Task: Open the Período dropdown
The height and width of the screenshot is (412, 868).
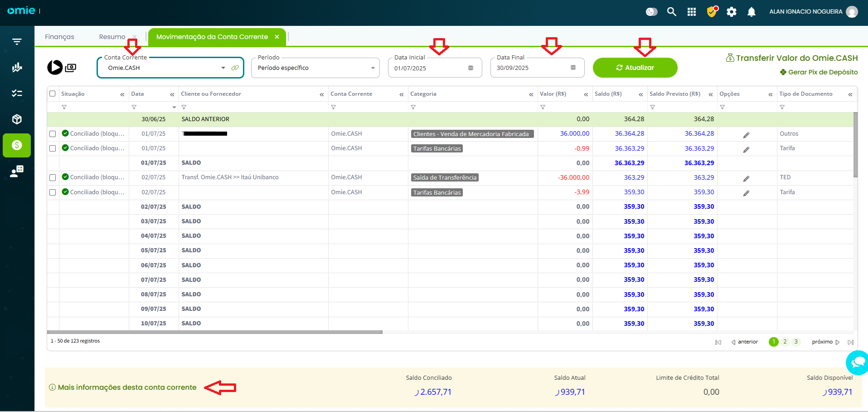Action: [x=315, y=68]
